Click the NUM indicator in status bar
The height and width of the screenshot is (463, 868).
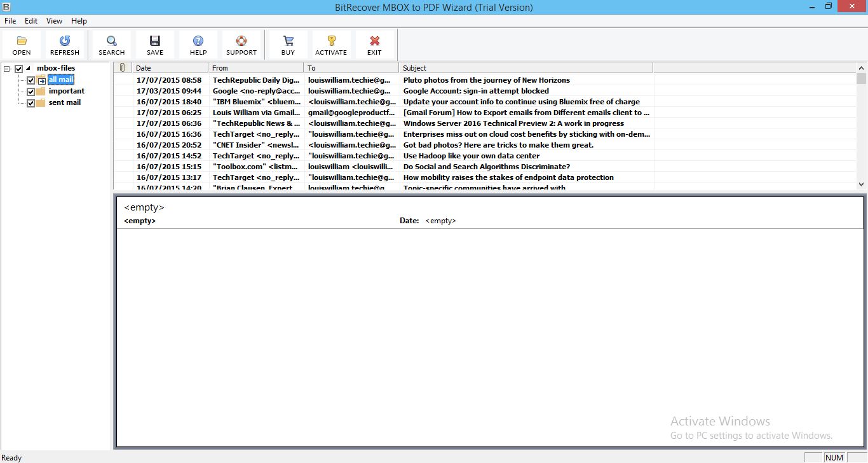[x=834, y=457]
